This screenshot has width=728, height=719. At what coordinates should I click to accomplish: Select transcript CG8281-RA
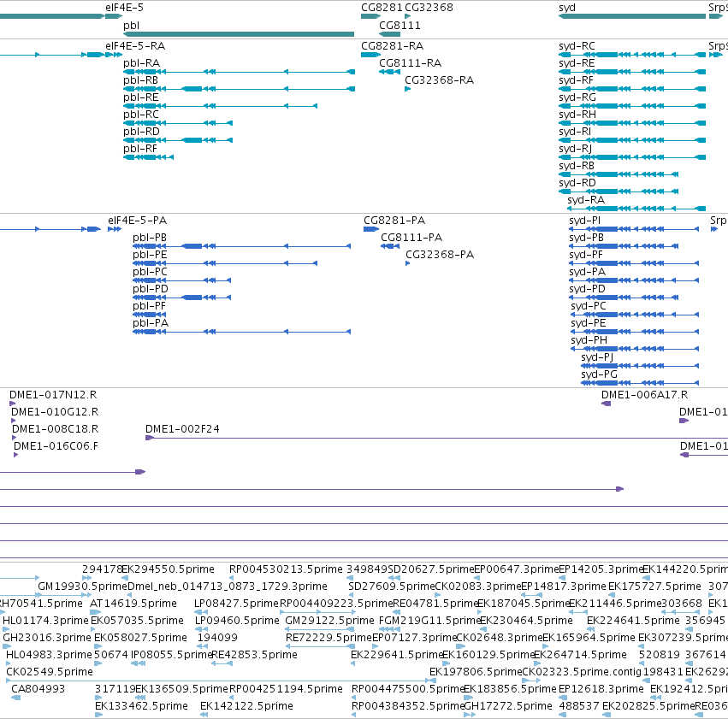tap(371, 55)
